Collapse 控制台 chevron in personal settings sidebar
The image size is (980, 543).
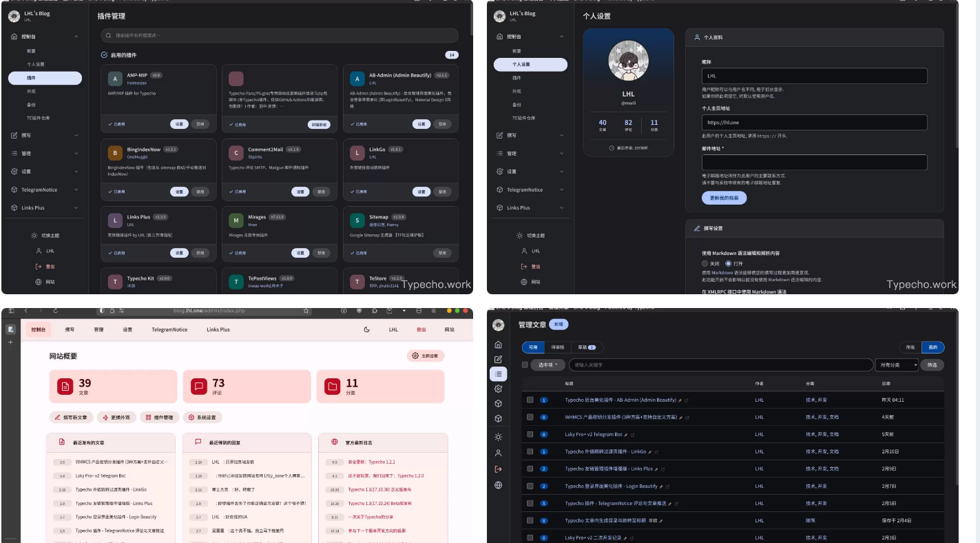tap(561, 37)
